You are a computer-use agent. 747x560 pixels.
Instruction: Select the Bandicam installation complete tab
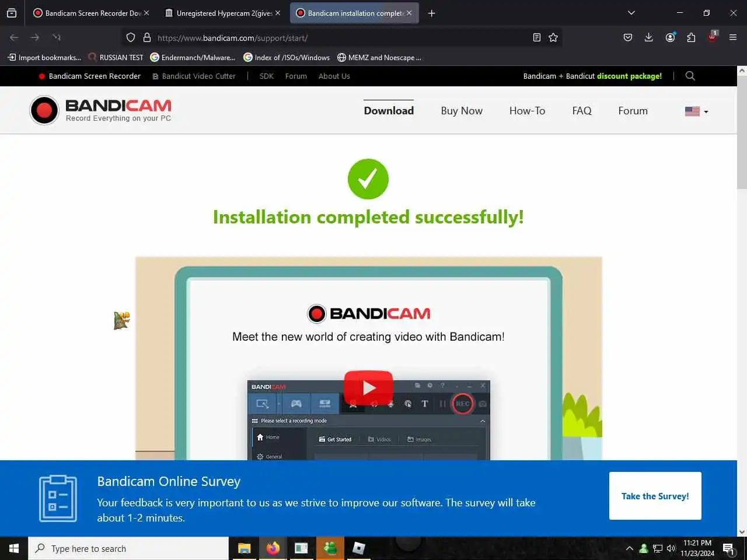(x=354, y=13)
